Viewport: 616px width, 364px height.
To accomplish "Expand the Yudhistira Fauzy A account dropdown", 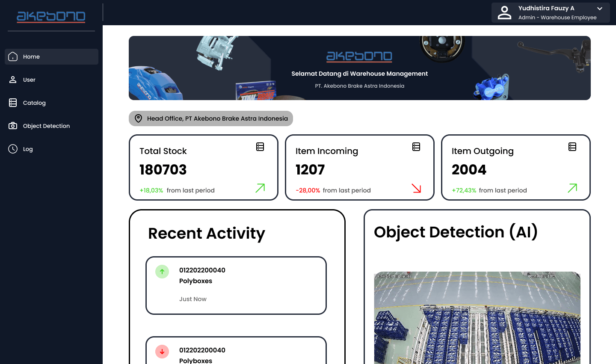I will coord(600,9).
